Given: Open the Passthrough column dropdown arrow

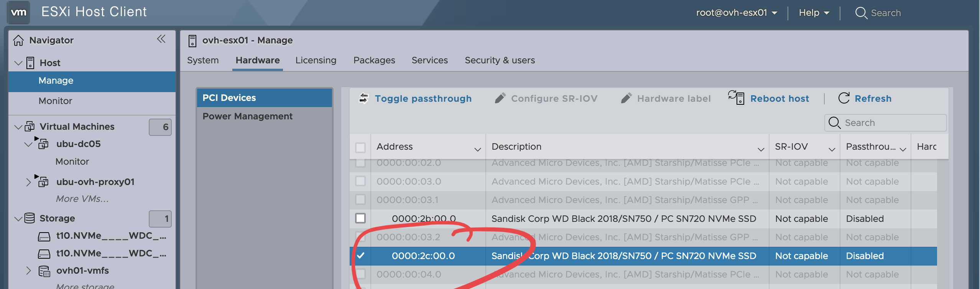Looking at the screenshot, I should [x=903, y=149].
